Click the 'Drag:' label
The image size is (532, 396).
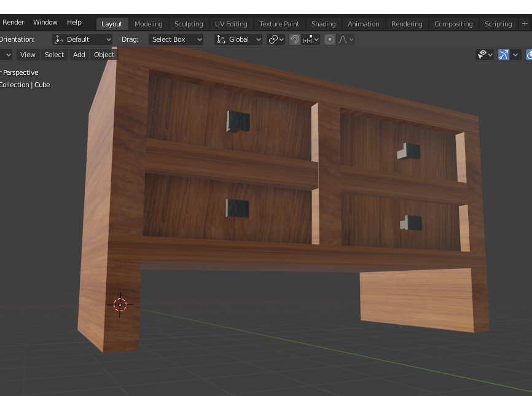coord(130,39)
